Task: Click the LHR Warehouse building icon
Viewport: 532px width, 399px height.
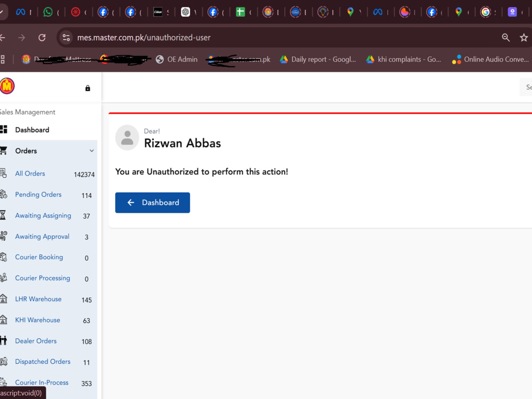Action: pos(3,298)
